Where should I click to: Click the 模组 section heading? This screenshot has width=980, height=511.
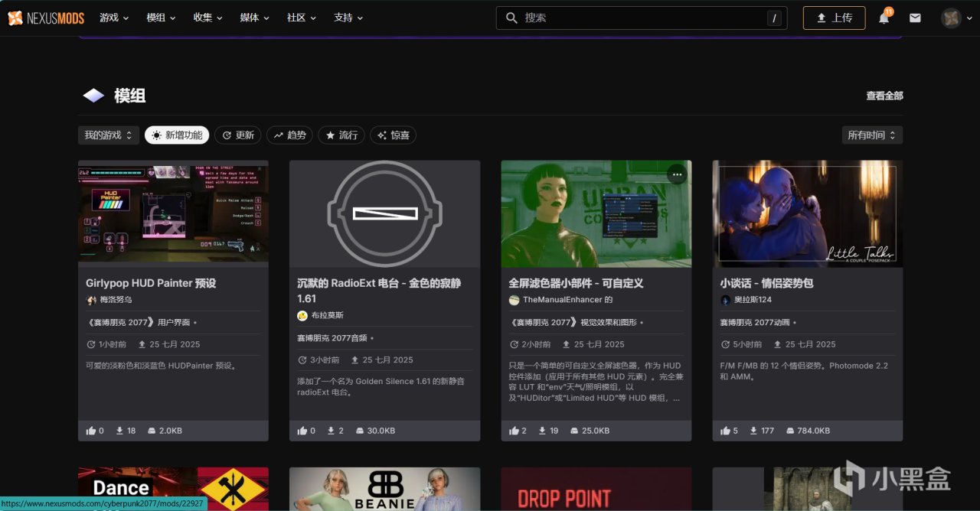pos(129,96)
